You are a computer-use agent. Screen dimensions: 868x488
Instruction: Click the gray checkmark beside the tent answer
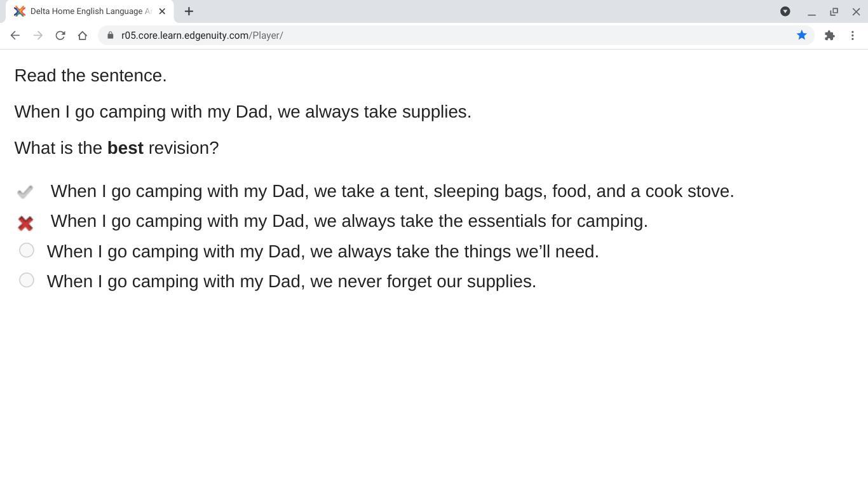point(25,191)
